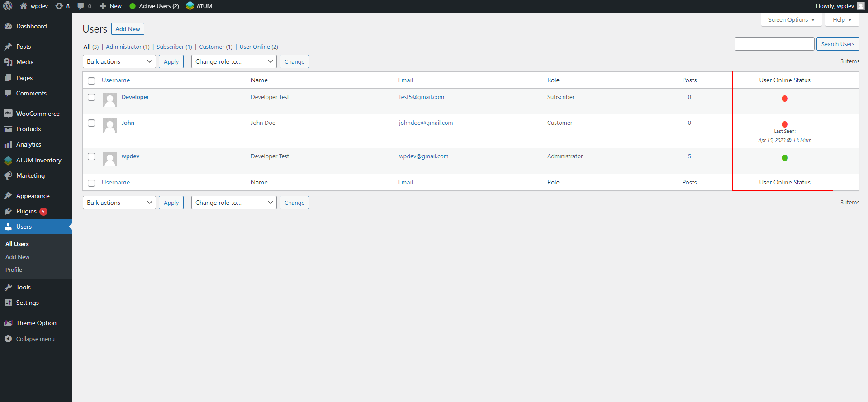Open johndoe@gmail.com email link
868x402 pixels.
click(x=426, y=123)
